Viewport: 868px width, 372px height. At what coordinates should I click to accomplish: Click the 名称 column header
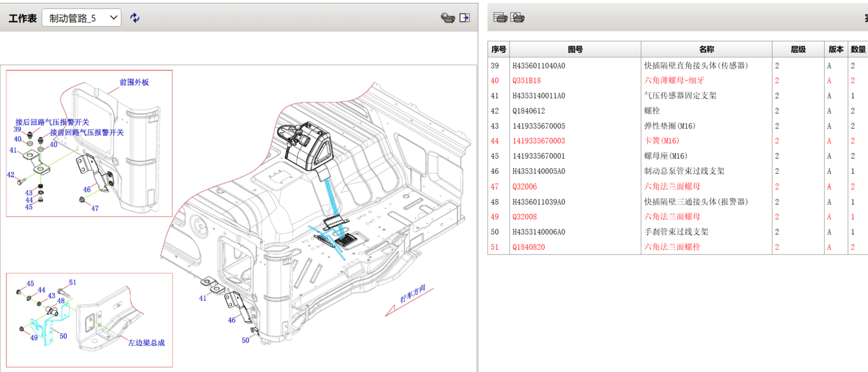706,50
